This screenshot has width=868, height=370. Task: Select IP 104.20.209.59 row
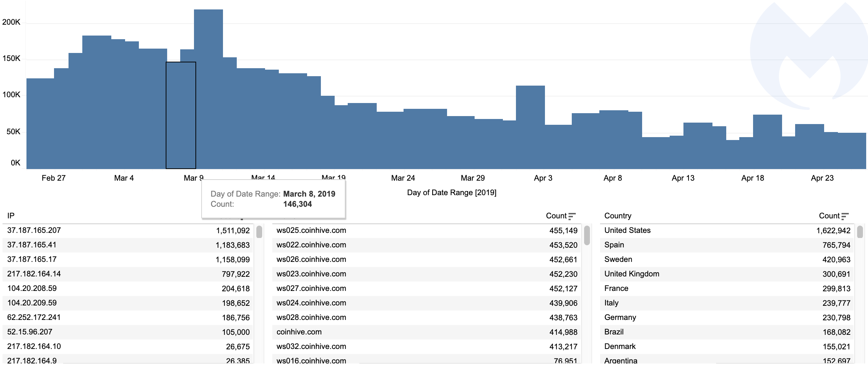pos(128,303)
